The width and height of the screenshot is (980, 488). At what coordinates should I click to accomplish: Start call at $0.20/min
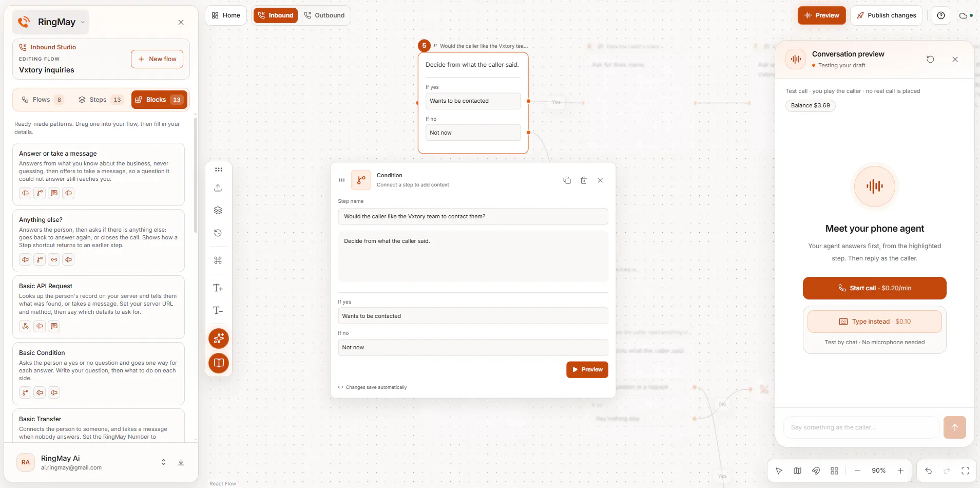(875, 288)
